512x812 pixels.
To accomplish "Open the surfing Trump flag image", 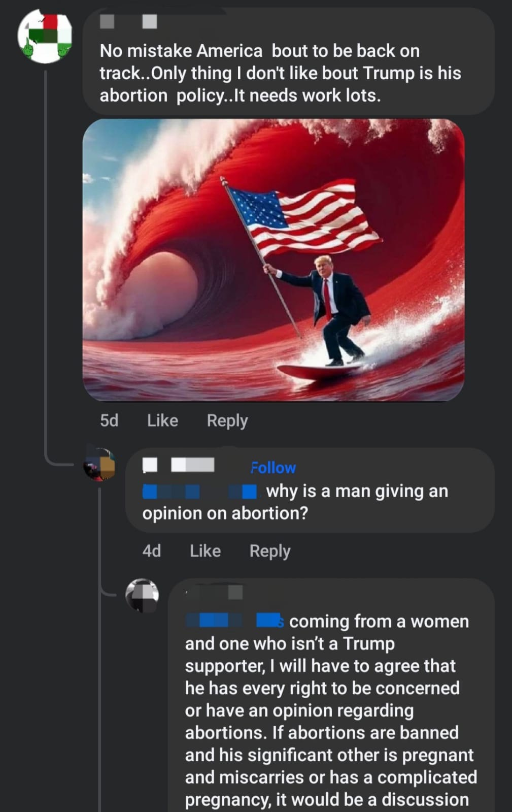I will pyautogui.click(x=274, y=260).
